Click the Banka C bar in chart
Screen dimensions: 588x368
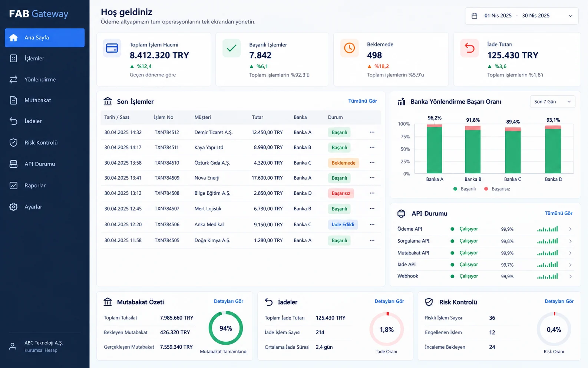pyautogui.click(x=513, y=150)
